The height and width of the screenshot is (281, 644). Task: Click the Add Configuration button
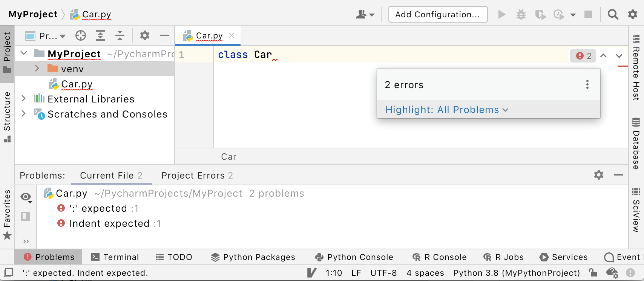438,14
